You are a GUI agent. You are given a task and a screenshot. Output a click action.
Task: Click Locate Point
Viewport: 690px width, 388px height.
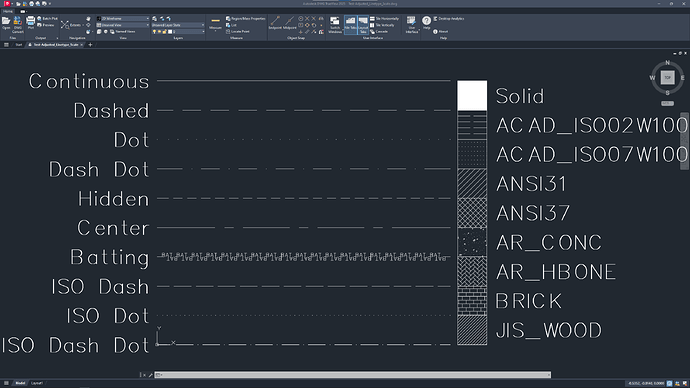tap(238, 32)
